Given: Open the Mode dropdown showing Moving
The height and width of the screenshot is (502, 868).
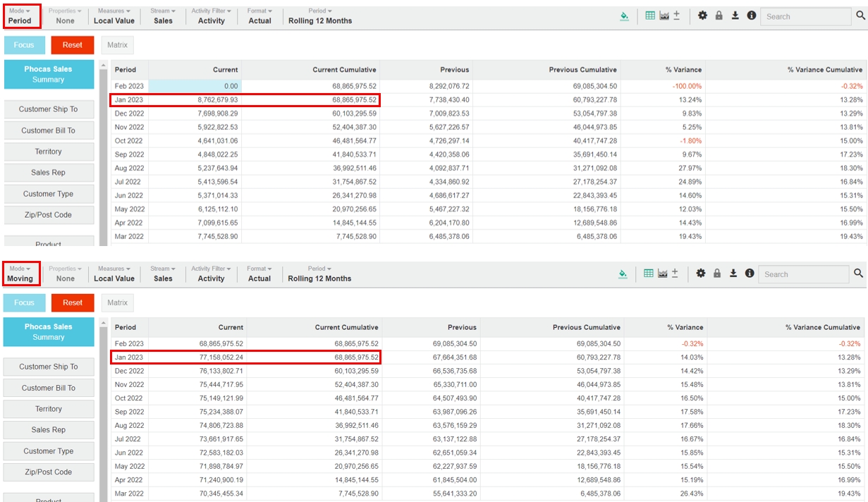Looking at the screenshot, I should tap(20, 274).
